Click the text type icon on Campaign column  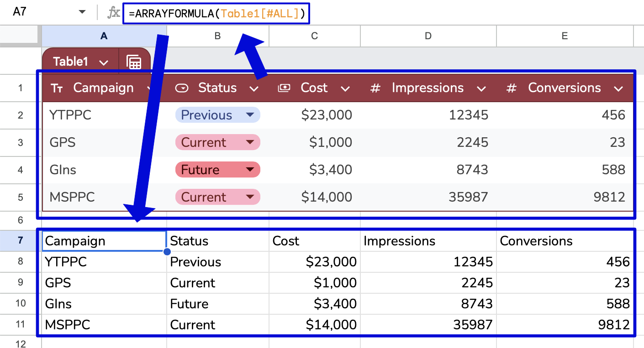pyautogui.click(x=57, y=88)
